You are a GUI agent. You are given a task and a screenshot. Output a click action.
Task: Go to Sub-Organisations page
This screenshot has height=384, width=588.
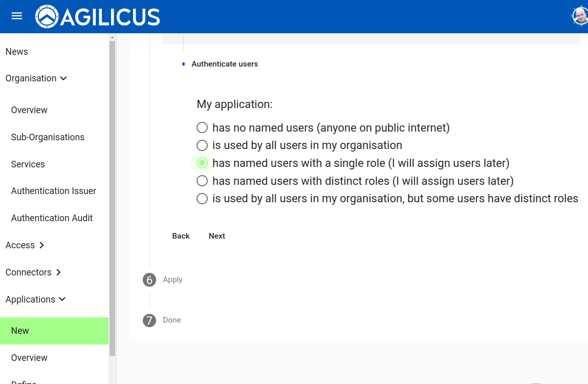coord(48,137)
